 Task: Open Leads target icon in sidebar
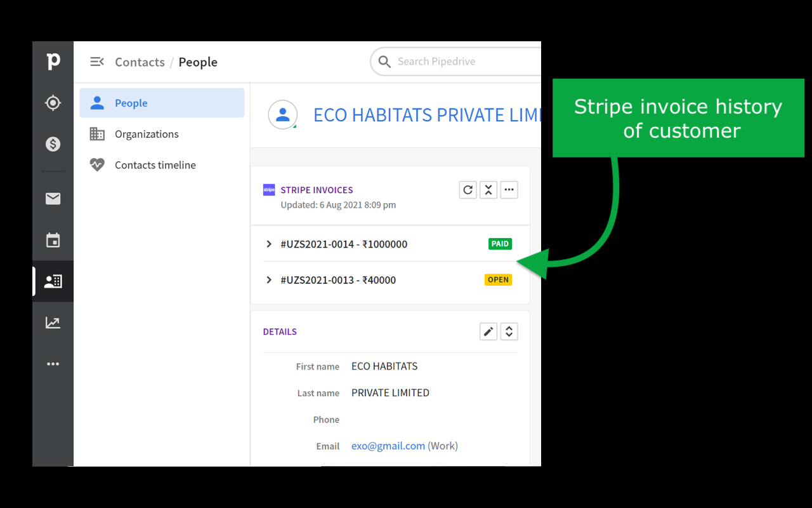53,103
